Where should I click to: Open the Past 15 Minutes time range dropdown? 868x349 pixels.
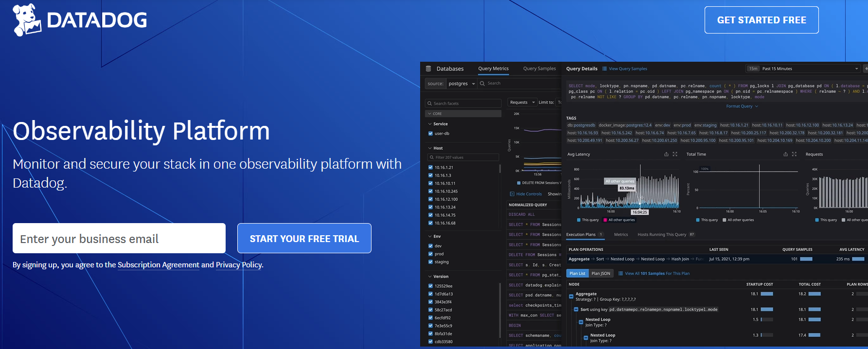tap(803, 69)
